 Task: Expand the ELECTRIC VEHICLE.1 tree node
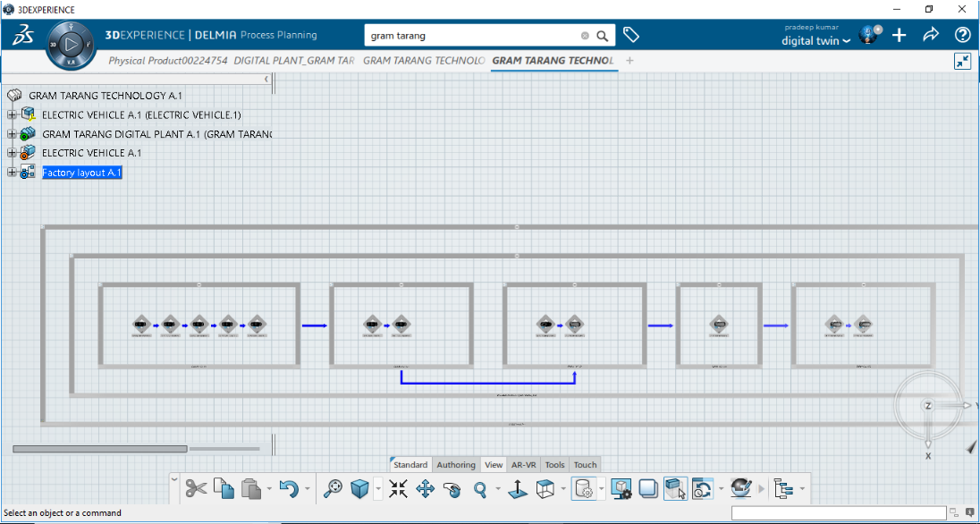pyautogui.click(x=12, y=115)
